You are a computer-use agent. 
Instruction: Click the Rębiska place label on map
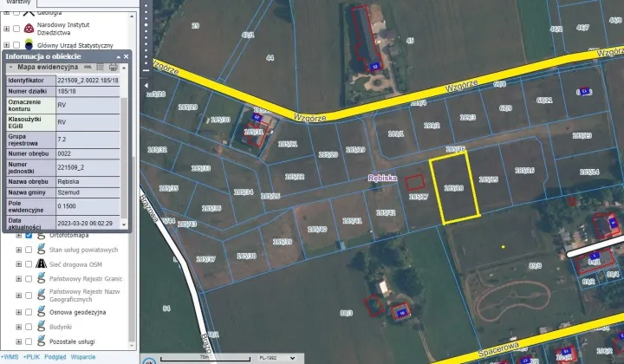coord(382,178)
